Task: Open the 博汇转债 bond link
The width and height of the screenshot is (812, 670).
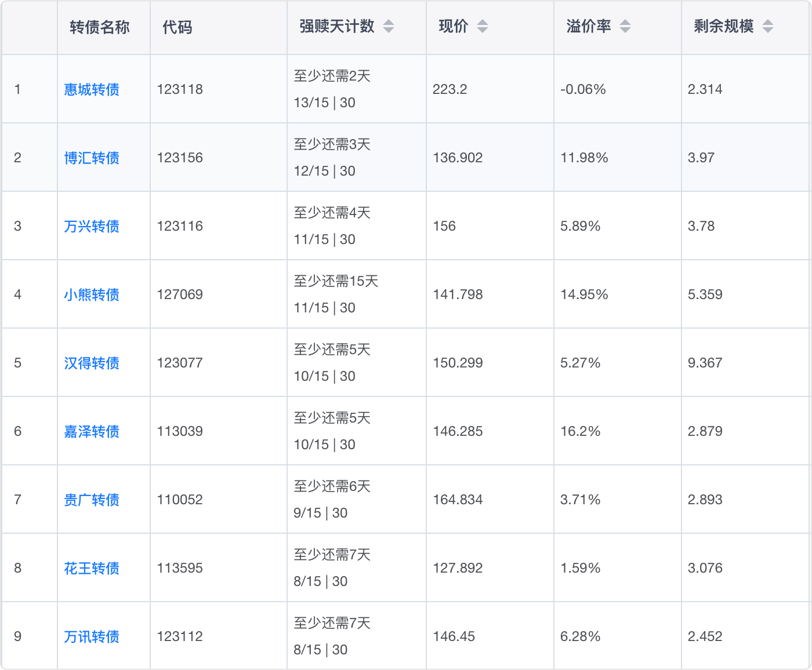Action: pyautogui.click(x=92, y=158)
